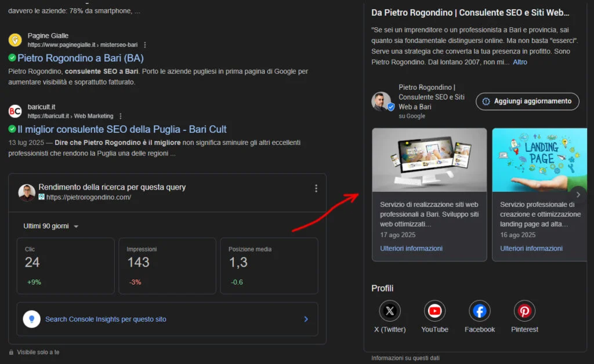
Task: Click the Pagine Gialle lightbulb favicon
Action: pyautogui.click(x=14, y=40)
